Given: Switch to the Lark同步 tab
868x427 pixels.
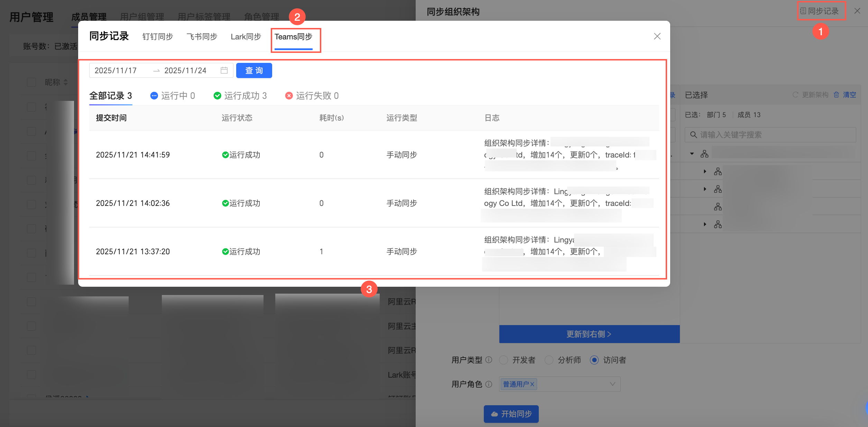Looking at the screenshot, I should [246, 37].
